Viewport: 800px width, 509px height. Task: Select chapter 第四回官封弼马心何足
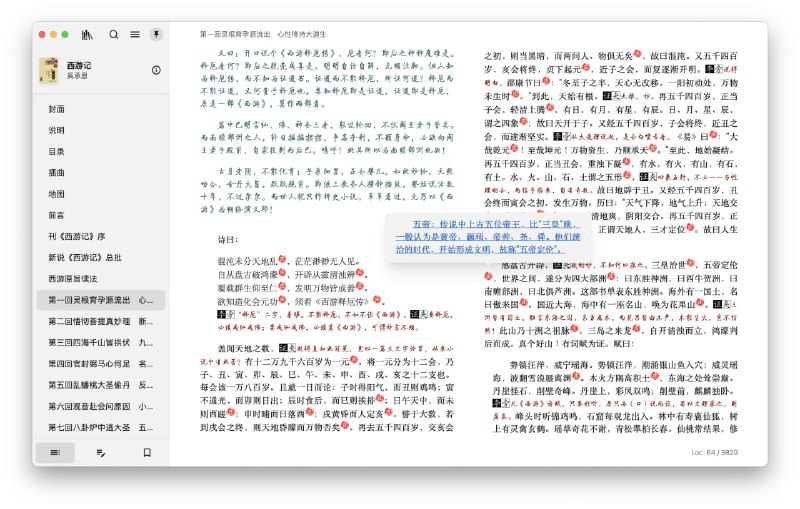[101, 364]
